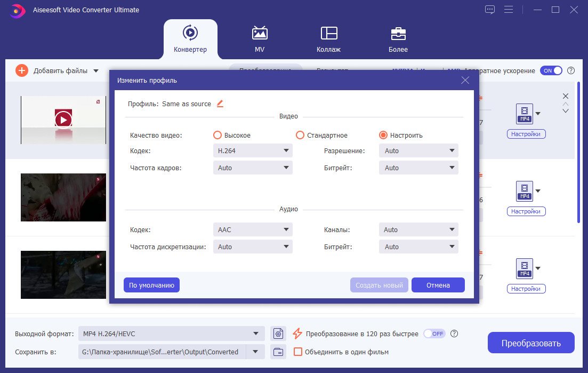The width and height of the screenshot is (588, 373).
Task: Select the Высокое video quality radio button
Action: pos(217,135)
